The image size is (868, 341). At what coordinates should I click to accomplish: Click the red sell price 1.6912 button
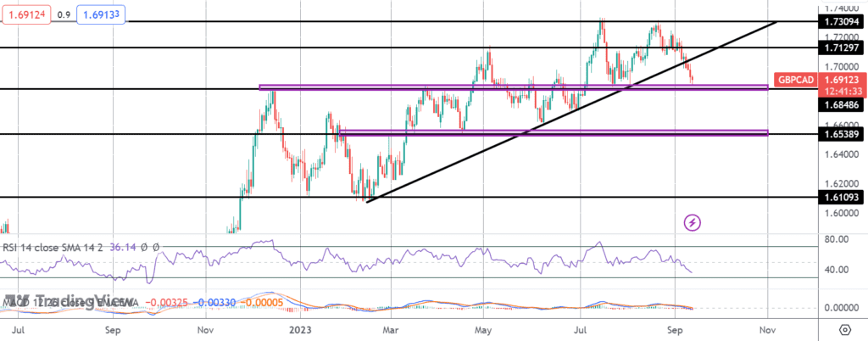pyautogui.click(x=25, y=15)
